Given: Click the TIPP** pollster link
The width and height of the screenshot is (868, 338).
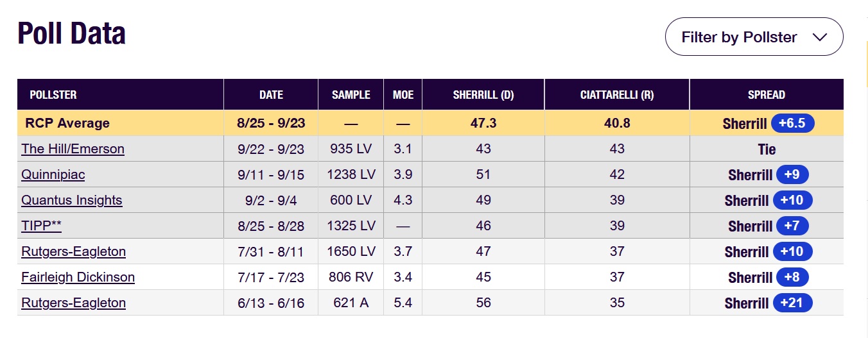Looking at the screenshot, I should [x=41, y=226].
